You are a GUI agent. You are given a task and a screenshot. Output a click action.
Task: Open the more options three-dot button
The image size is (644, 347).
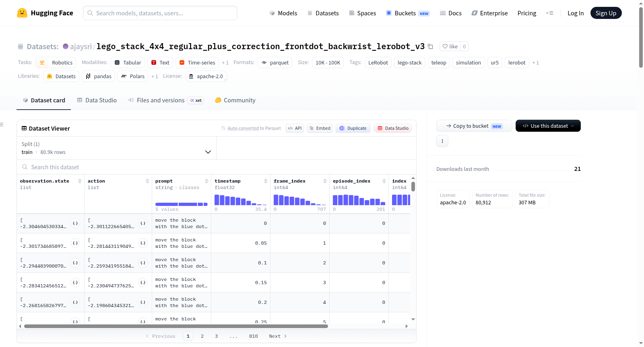[442, 141]
